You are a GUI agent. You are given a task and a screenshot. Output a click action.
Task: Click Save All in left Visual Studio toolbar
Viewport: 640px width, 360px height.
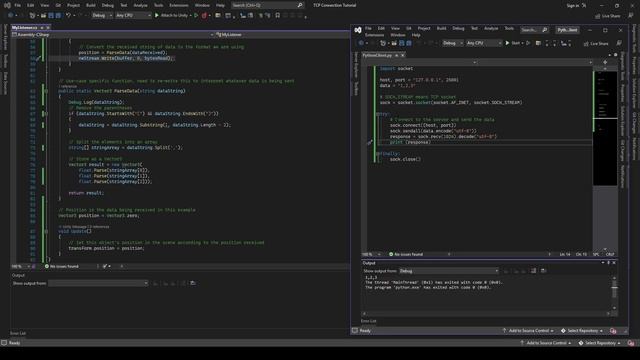pyautogui.click(x=58, y=16)
